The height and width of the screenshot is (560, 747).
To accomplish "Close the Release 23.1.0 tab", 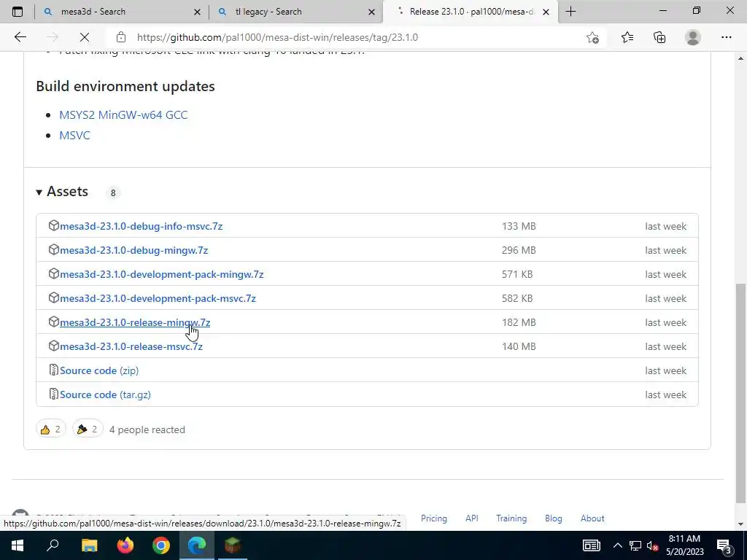I will click(x=546, y=12).
